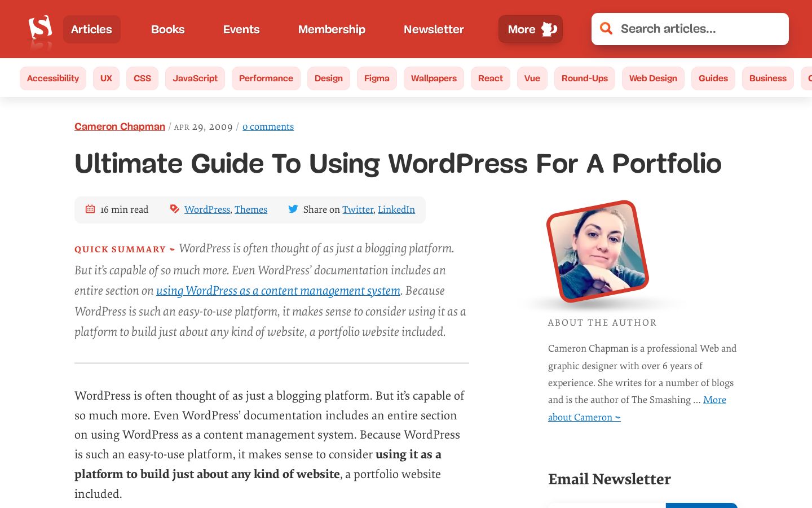Click the Quick Summary label
This screenshot has width=812, height=508.
[x=120, y=249]
